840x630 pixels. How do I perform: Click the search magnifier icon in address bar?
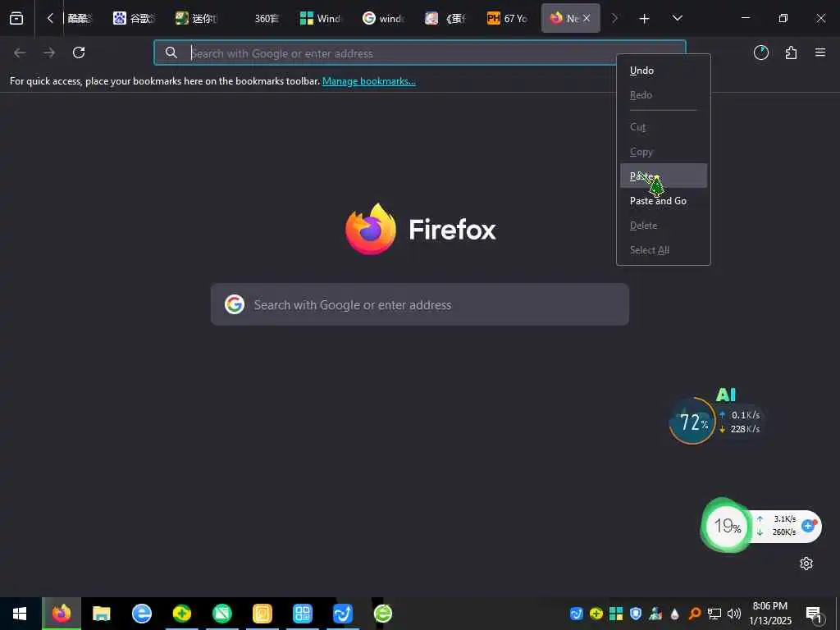point(171,52)
